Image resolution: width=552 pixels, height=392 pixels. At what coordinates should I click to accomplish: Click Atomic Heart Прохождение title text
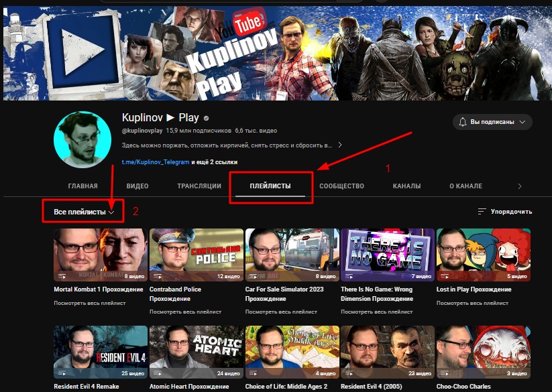tap(189, 387)
